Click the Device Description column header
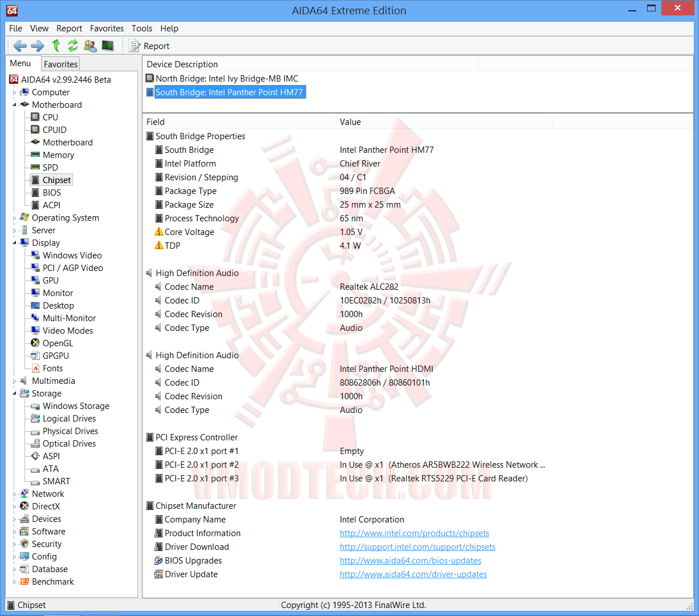699x616 pixels. [x=311, y=64]
